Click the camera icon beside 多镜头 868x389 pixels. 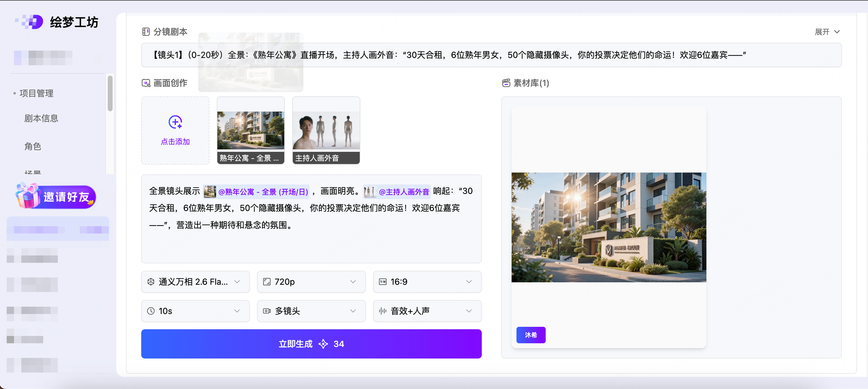[x=267, y=311]
